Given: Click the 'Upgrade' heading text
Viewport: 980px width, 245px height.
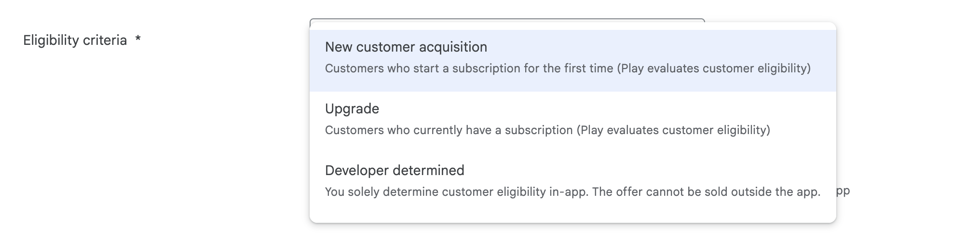Looking at the screenshot, I should pyautogui.click(x=352, y=109).
